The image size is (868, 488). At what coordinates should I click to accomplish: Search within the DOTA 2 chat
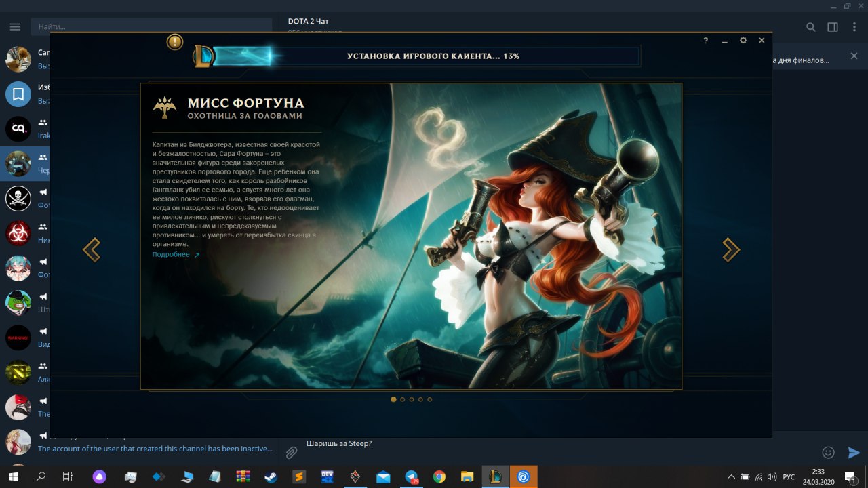tap(810, 27)
